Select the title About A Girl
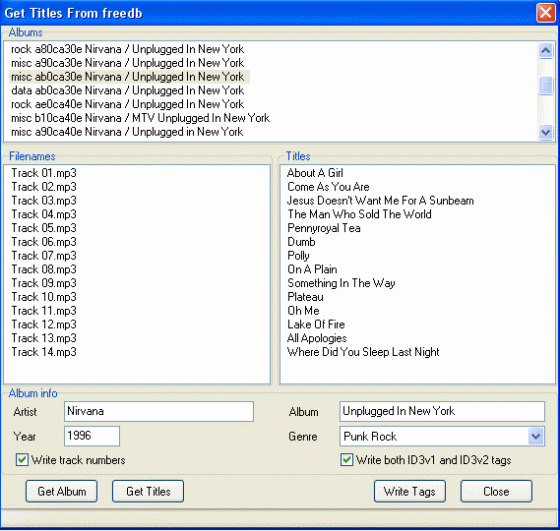Viewport: 560px width, 531px height. [315, 173]
